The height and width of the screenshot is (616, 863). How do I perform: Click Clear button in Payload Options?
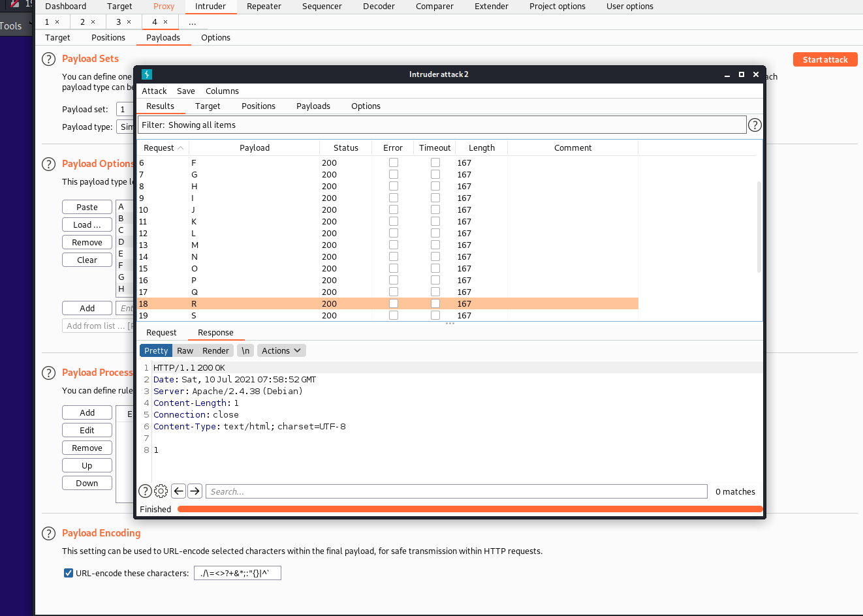tap(87, 260)
